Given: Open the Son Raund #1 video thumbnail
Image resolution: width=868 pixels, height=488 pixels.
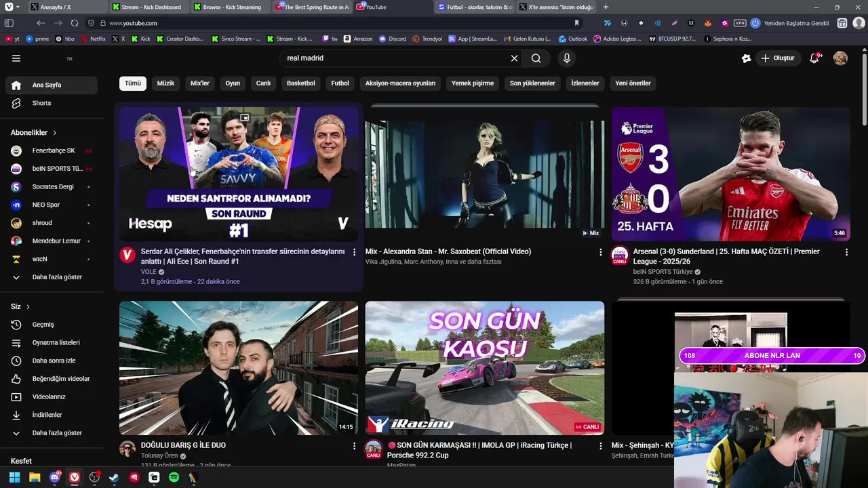Looking at the screenshot, I should click(239, 174).
